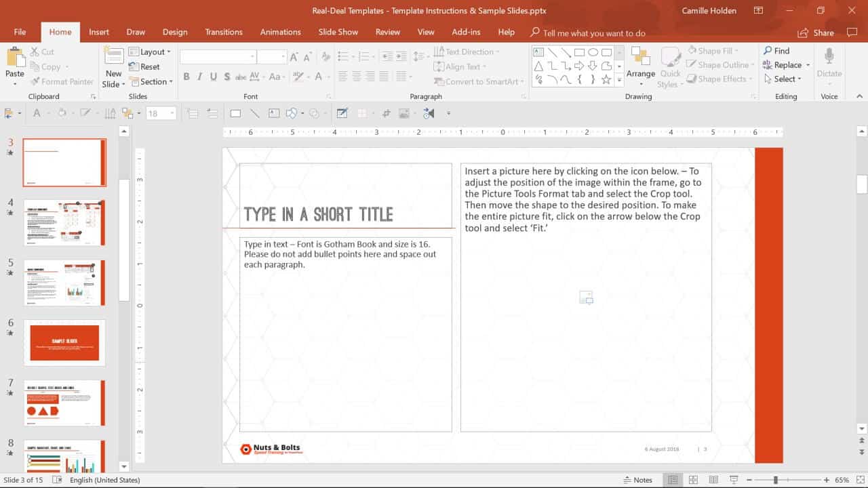The image size is (868, 488).
Task: Click the zoom slider handle
Action: tap(775, 480)
